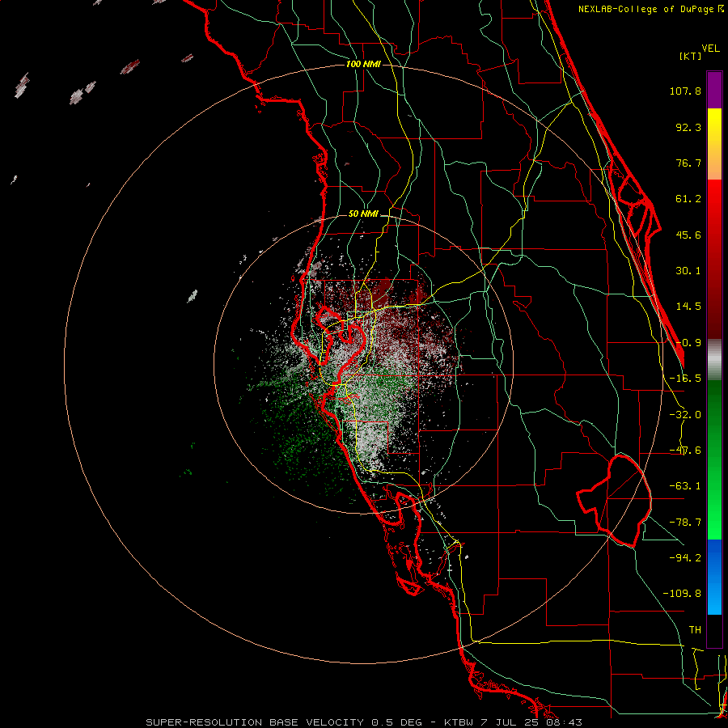Click the [KT] units label
Screen dimensions: 728x728
pos(691,56)
